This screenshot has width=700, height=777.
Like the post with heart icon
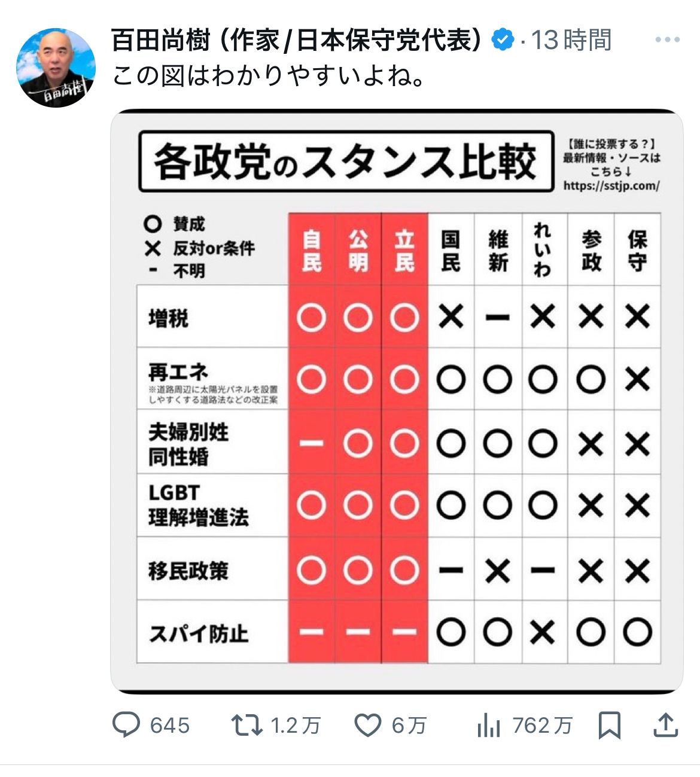point(368,726)
